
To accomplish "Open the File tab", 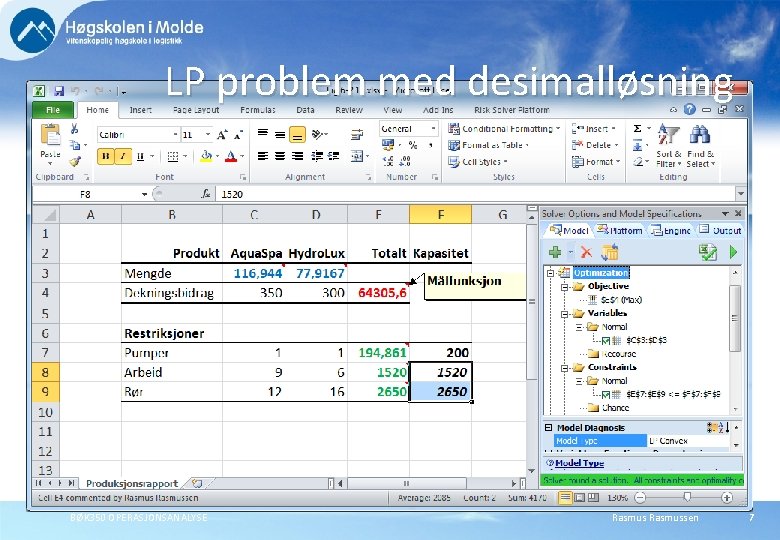I will coord(53,110).
